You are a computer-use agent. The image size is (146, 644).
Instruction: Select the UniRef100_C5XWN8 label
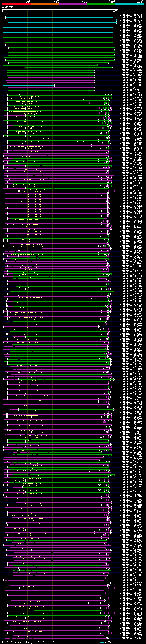point(131,60)
